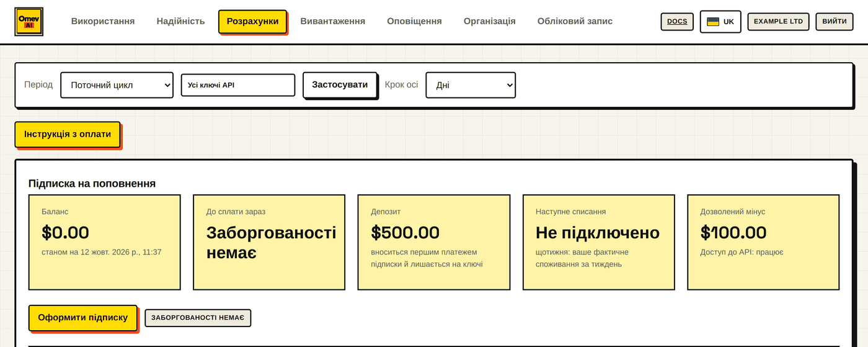Open the DOCS link
This screenshot has width=868, height=347.
tap(677, 22)
